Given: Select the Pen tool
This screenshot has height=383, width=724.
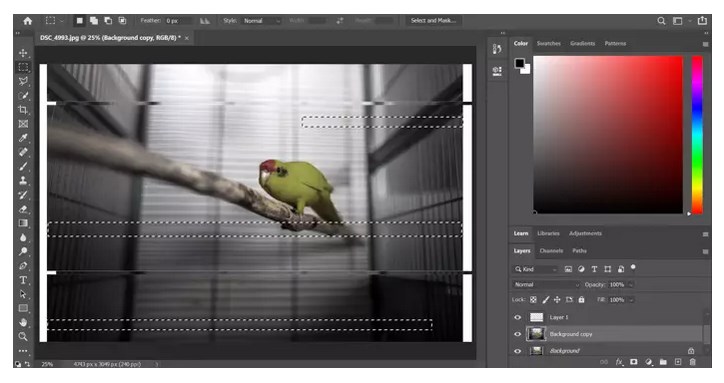Looking at the screenshot, I should point(23,266).
